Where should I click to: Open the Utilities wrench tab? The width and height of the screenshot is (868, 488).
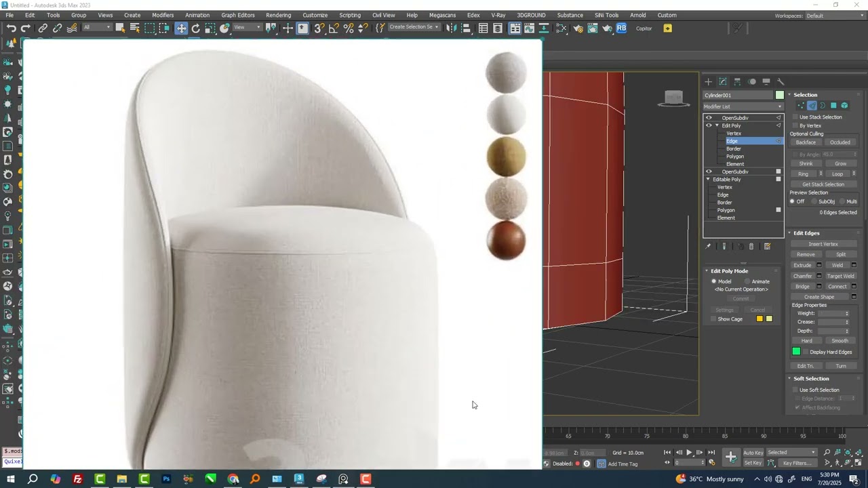781,81
